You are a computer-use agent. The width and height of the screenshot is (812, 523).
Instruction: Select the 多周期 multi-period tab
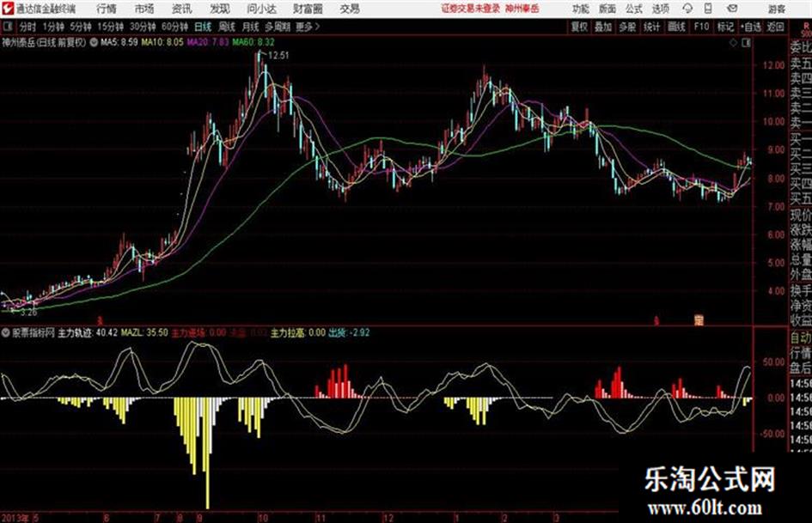(278, 27)
